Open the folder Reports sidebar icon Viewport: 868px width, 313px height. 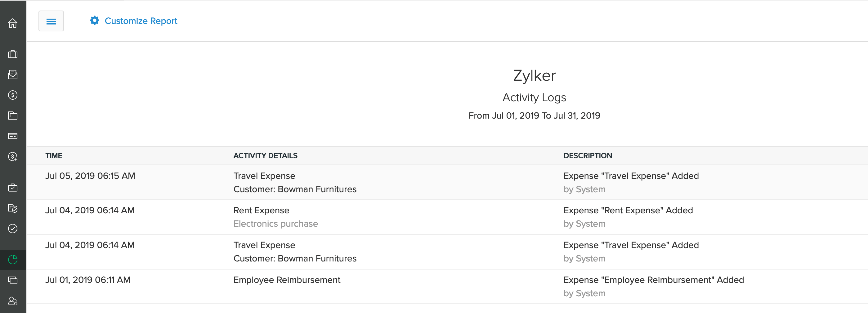[13, 116]
